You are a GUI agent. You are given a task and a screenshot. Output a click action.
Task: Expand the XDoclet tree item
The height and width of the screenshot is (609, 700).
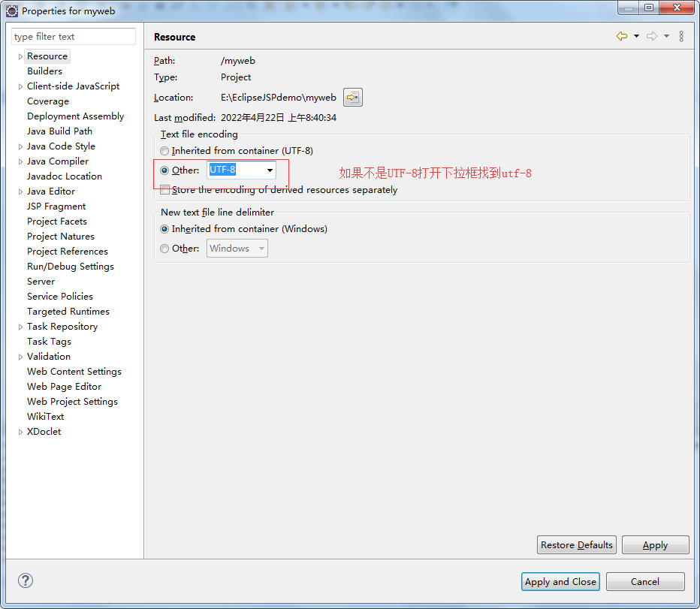(x=20, y=431)
